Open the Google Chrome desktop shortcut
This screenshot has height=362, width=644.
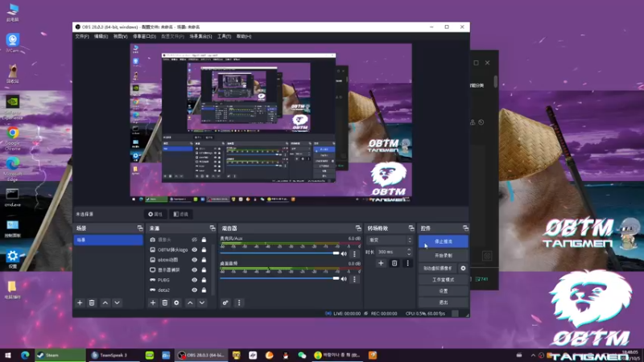(13, 138)
